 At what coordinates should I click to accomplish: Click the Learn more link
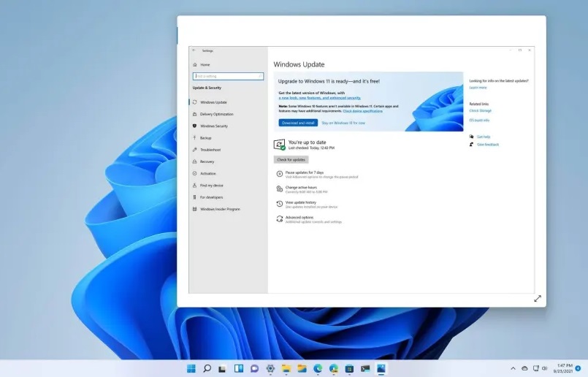(x=478, y=88)
